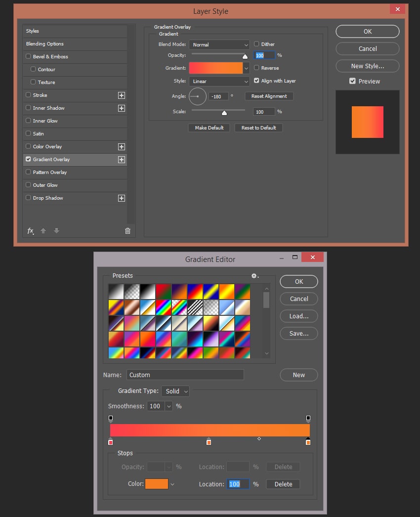This screenshot has height=517, width=420.
Task: Open the Style Linear dropdown
Action: point(219,82)
